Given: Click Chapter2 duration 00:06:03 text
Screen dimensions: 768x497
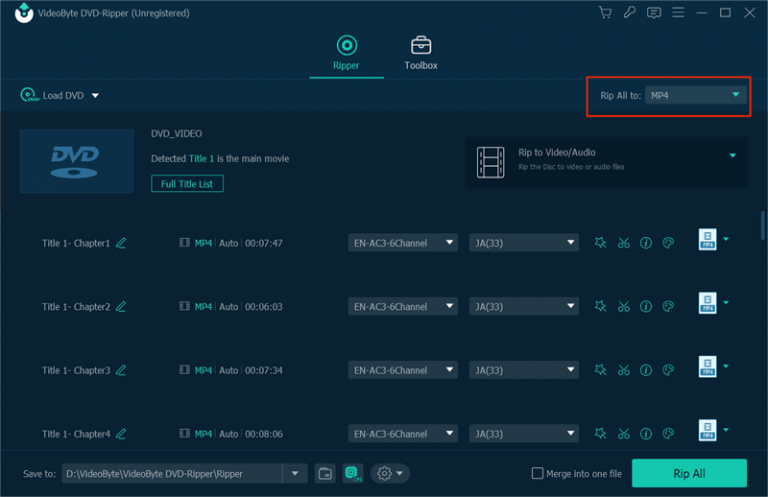Looking at the screenshot, I should [264, 307].
